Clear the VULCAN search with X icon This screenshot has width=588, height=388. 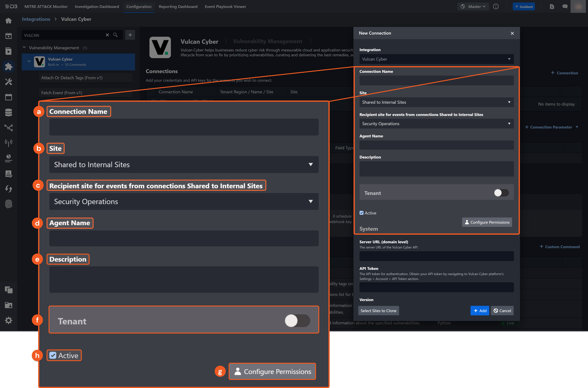(x=107, y=35)
